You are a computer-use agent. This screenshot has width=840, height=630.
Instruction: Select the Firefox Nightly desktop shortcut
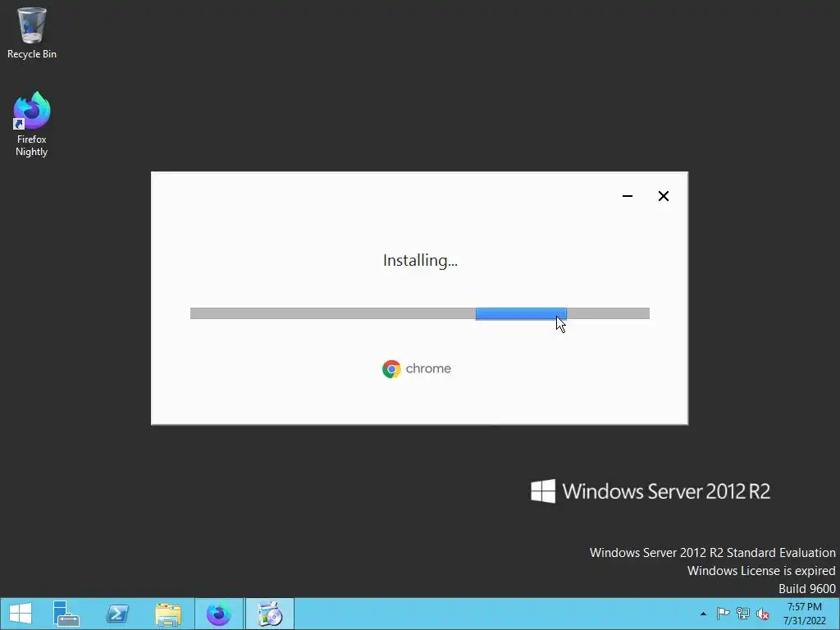click(32, 124)
